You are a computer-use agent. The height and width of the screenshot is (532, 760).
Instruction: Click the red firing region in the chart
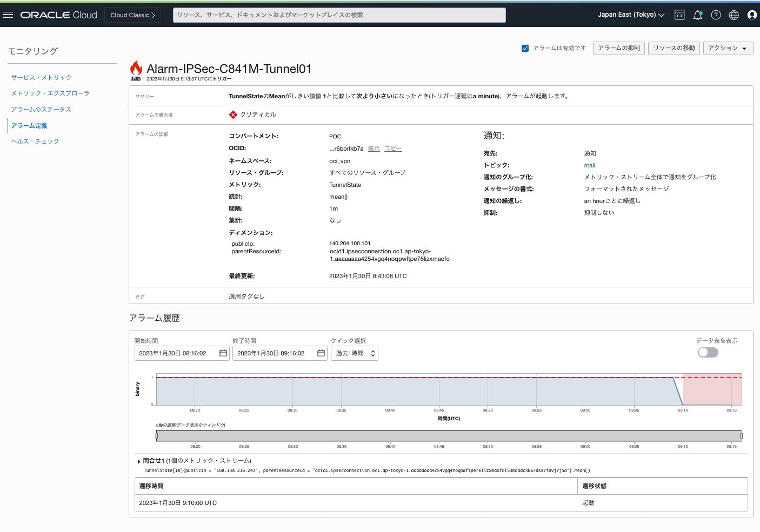pyautogui.click(x=712, y=389)
